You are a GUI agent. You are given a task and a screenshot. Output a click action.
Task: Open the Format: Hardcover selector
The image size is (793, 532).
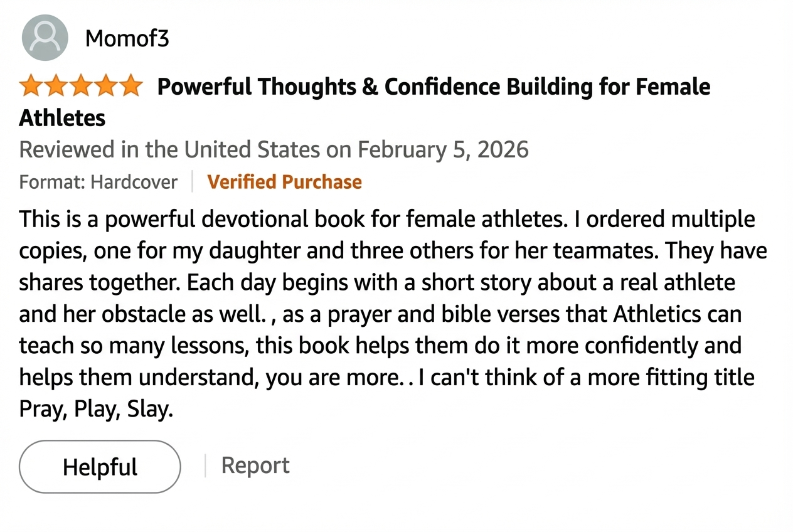tap(98, 182)
